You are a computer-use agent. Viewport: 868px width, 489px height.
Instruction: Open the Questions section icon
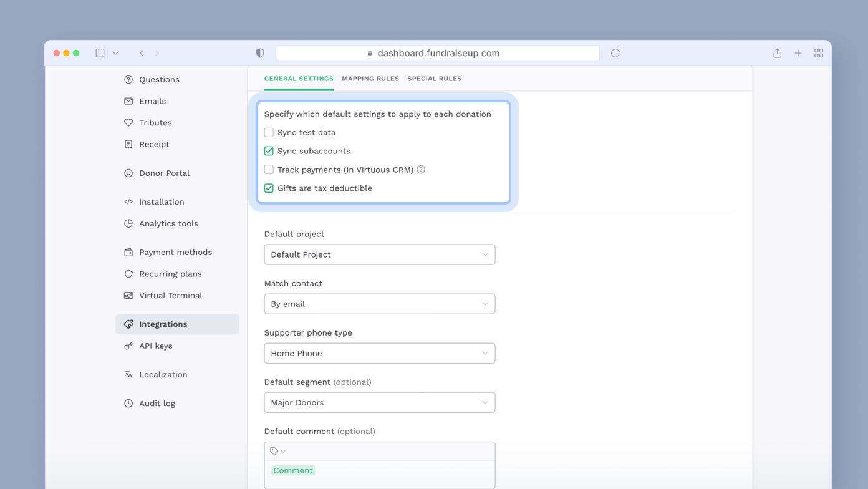[128, 79]
